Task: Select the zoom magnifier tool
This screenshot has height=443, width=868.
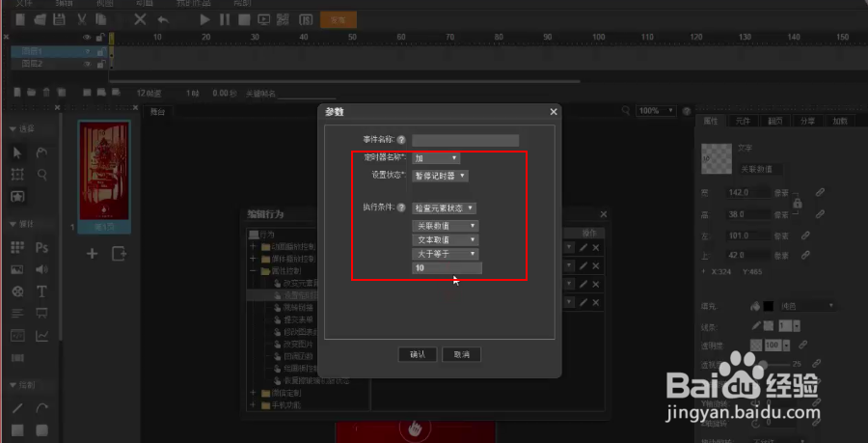Action: click(x=42, y=175)
